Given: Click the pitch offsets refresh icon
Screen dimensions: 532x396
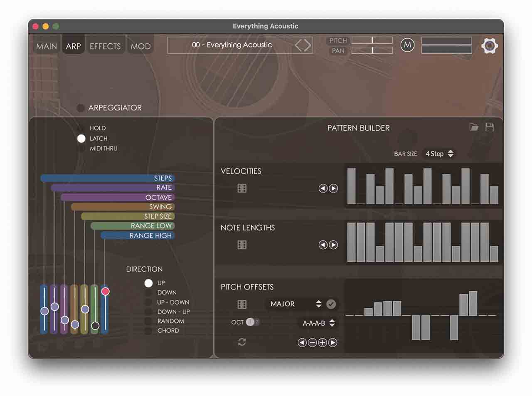Looking at the screenshot, I should [242, 342].
